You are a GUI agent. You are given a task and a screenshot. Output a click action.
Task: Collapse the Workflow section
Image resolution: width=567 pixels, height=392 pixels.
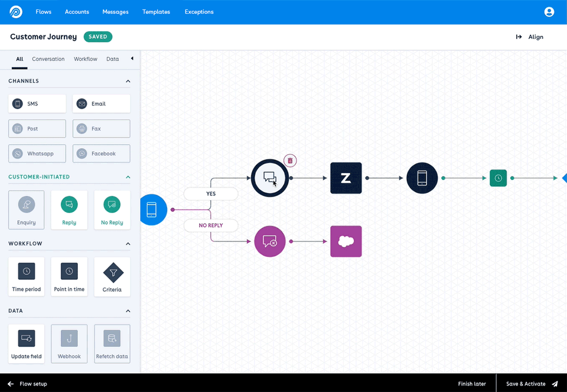128,244
